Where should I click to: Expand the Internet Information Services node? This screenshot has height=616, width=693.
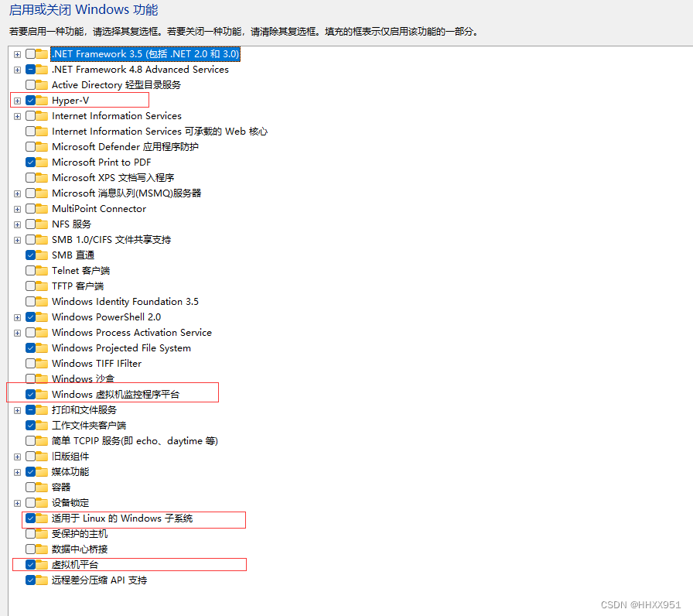click(x=17, y=115)
